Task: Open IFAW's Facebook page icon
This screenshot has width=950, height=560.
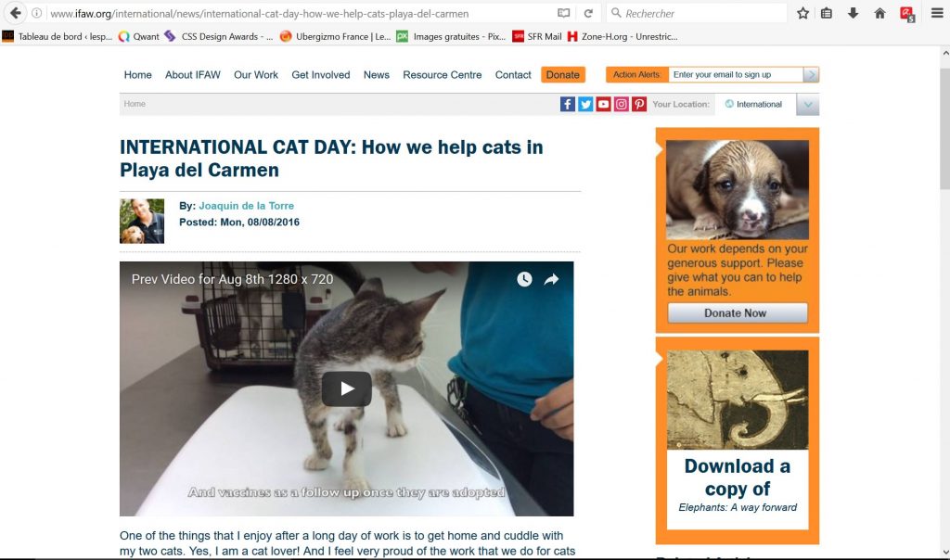Action: coord(567,104)
